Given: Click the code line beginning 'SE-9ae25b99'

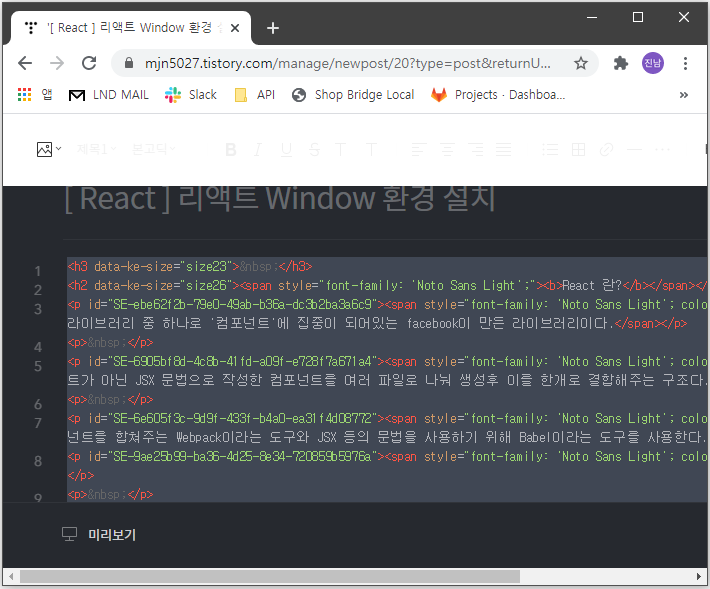Looking at the screenshot, I should (x=387, y=457).
